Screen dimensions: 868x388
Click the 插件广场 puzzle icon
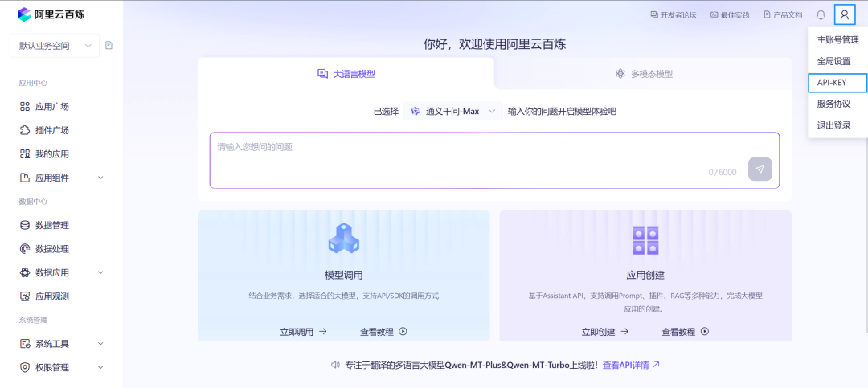point(24,131)
